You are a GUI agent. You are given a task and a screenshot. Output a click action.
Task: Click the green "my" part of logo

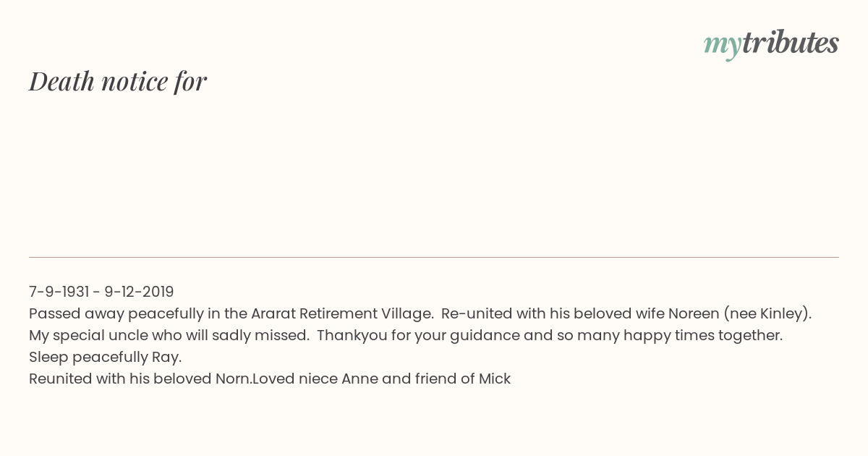point(723,46)
